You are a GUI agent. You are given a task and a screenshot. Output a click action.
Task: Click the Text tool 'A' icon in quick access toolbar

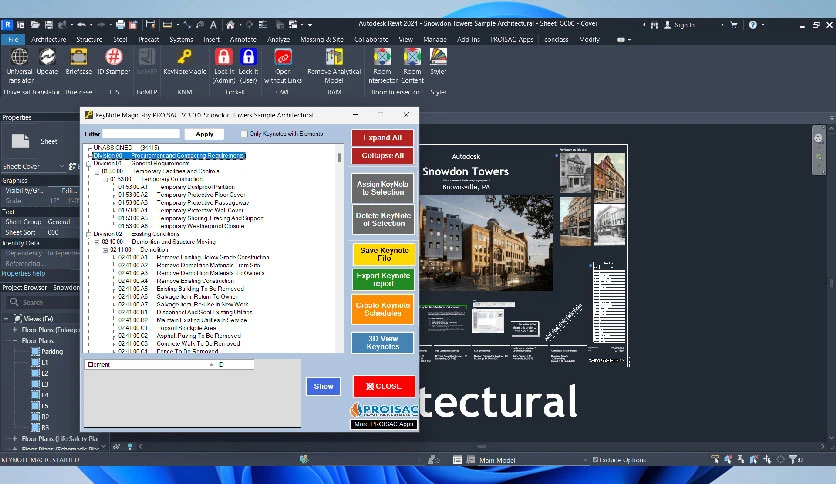pyautogui.click(x=213, y=25)
